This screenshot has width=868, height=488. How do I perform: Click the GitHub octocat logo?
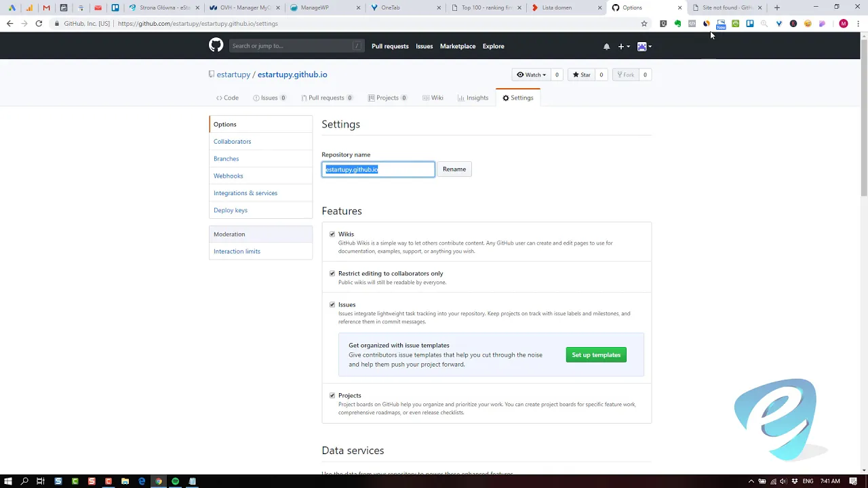coord(216,45)
